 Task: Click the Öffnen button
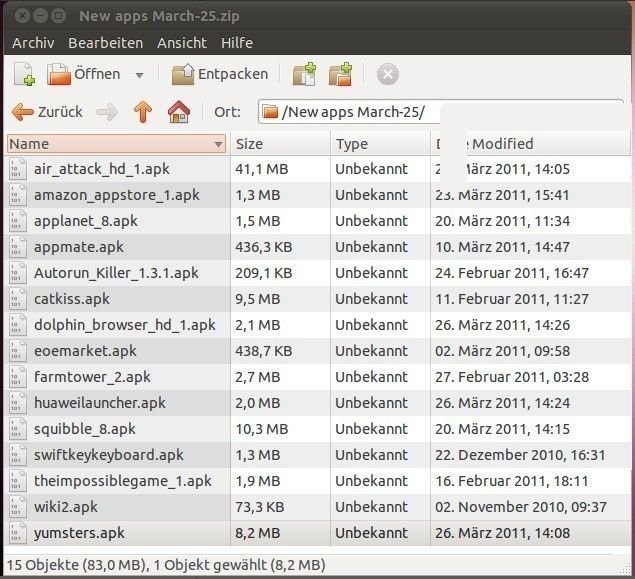(84, 74)
